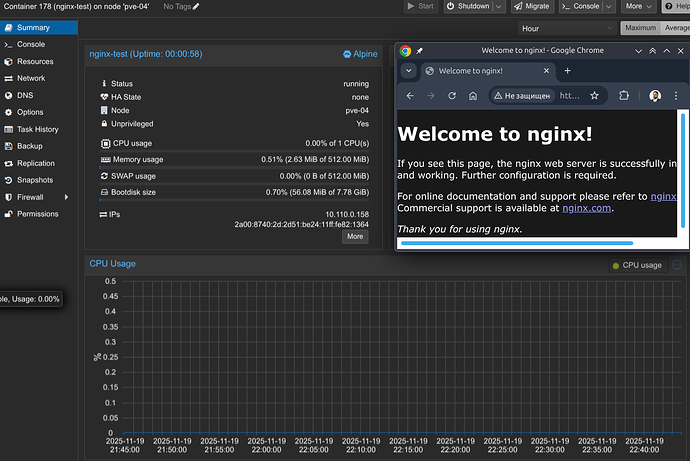
Task: Open the Hour timeframe dropdown
Action: 565,29
